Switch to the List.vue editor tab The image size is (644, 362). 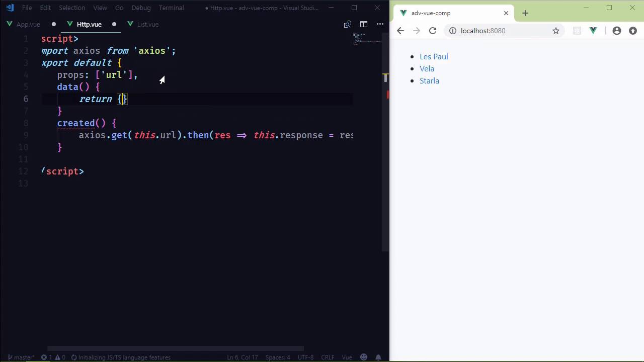[148, 24]
